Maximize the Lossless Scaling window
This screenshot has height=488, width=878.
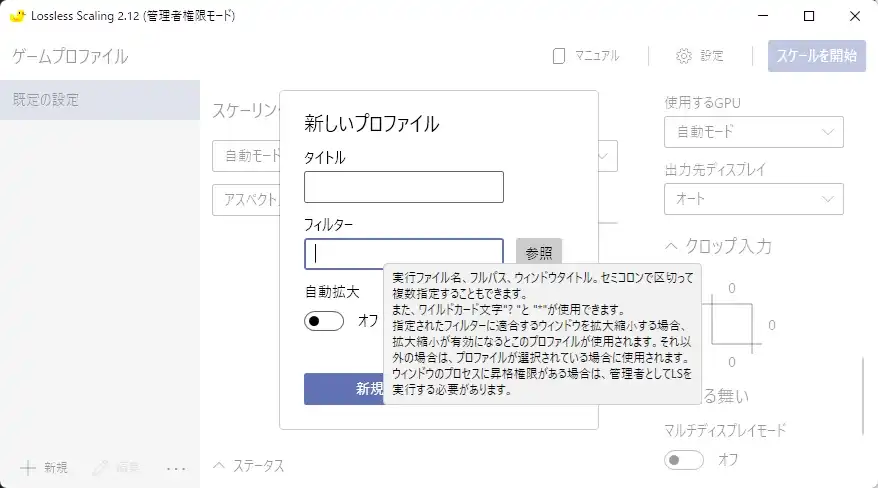(809, 16)
